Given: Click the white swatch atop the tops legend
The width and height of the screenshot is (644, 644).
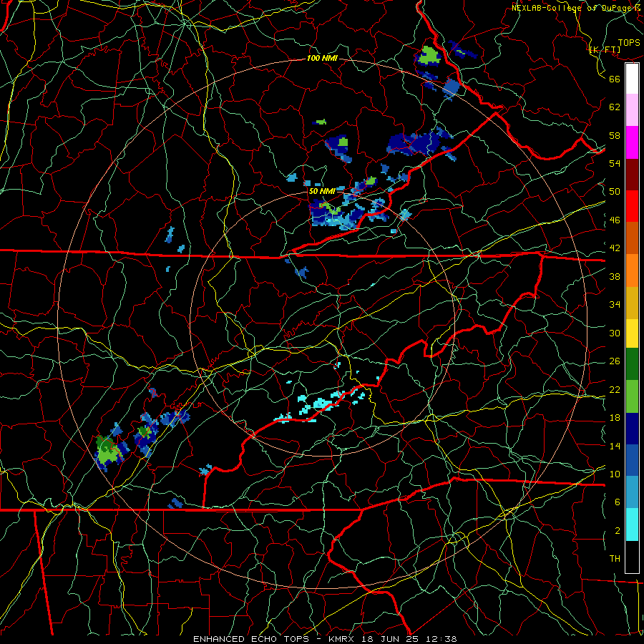Looking at the screenshot, I should click(632, 79).
